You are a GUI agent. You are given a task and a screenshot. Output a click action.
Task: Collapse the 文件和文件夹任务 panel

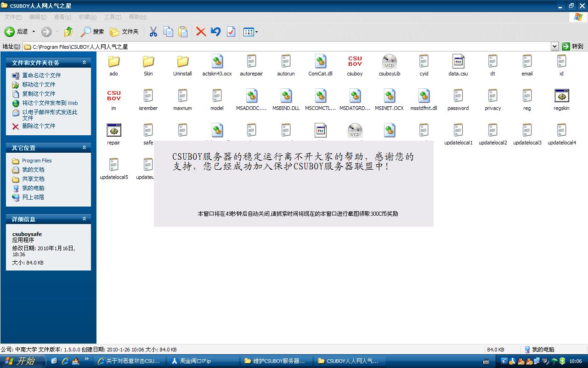click(x=84, y=63)
